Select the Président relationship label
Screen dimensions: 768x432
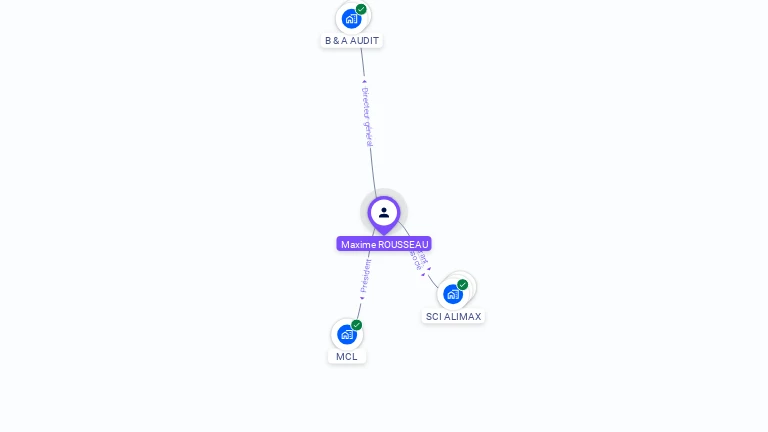pyautogui.click(x=365, y=276)
